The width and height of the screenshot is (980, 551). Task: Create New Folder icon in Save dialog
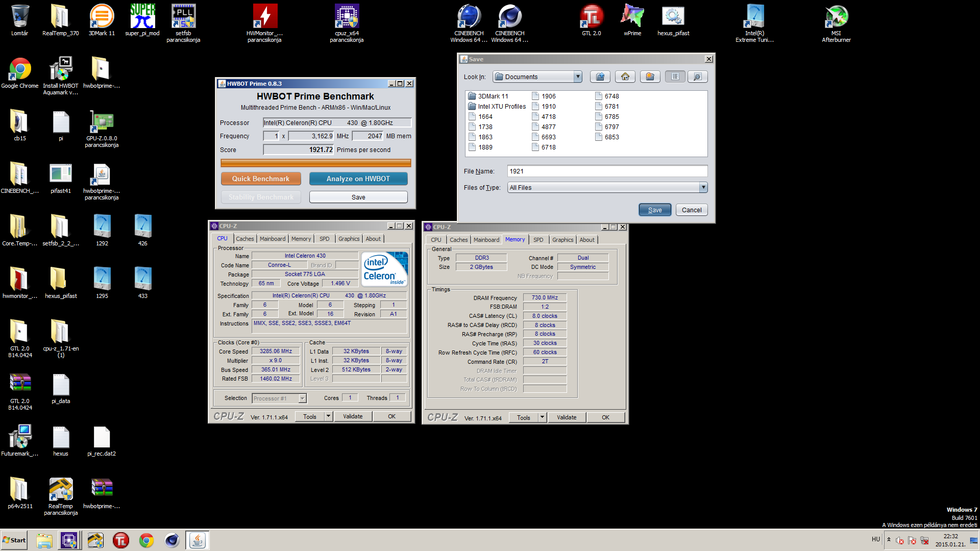click(650, 77)
